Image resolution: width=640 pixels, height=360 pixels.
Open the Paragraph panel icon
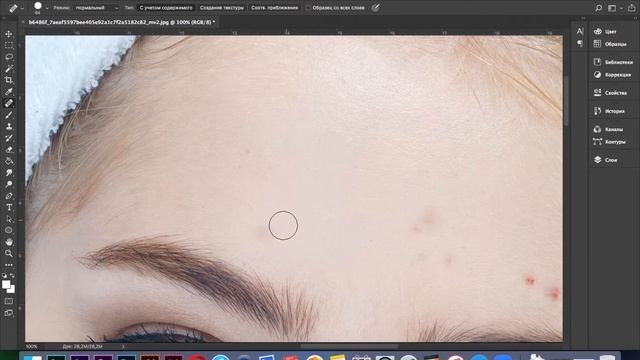580,43
